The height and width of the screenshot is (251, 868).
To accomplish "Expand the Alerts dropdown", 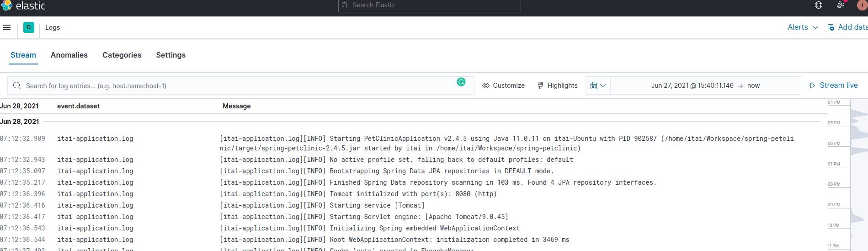I will click(x=803, y=27).
